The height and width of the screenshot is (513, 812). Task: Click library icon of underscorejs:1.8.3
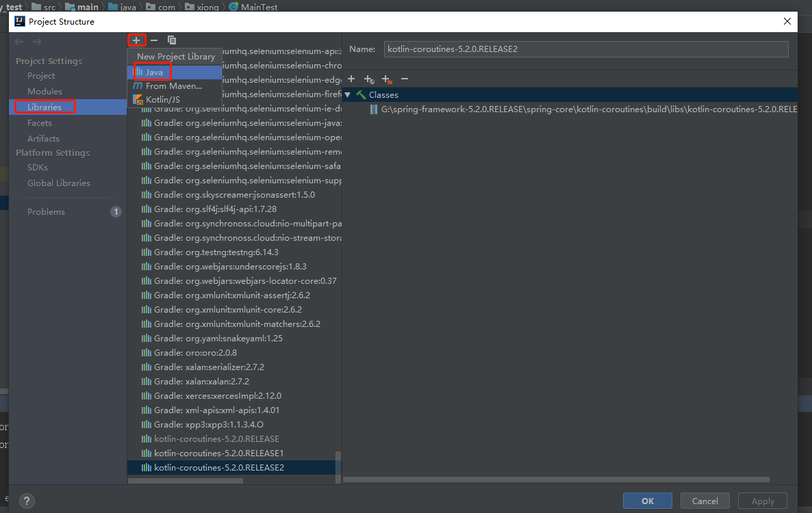pos(147,266)
